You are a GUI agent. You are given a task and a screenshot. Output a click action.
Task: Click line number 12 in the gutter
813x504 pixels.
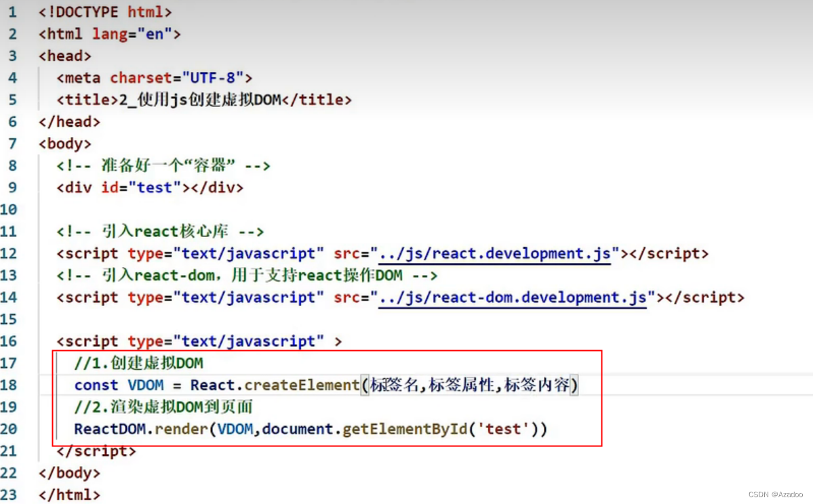(9, 253)
